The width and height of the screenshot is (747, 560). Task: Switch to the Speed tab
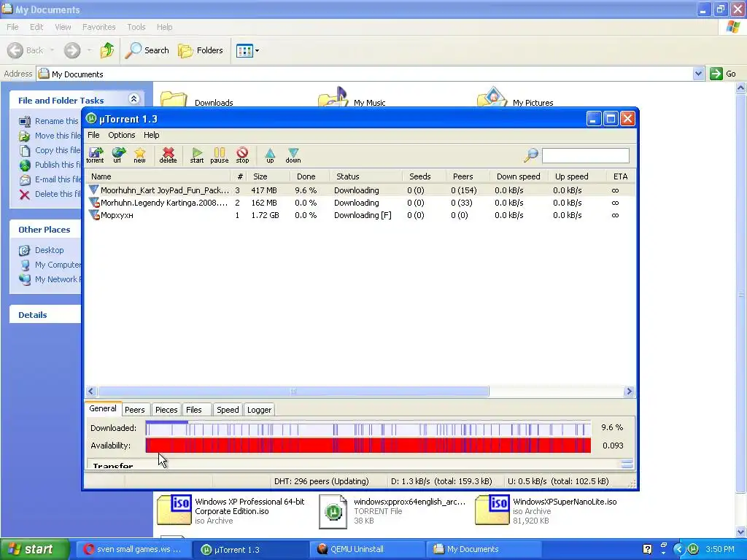(x=228, y=410)
